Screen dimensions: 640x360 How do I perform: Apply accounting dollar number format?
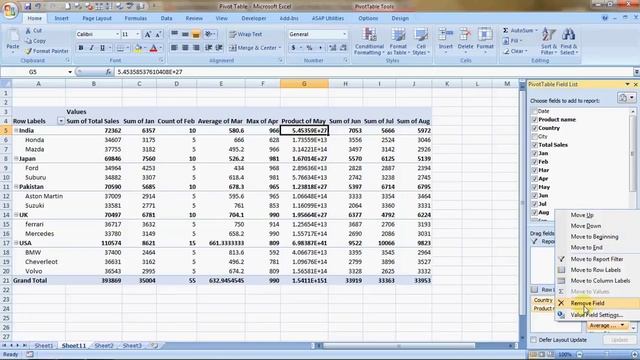293,48
